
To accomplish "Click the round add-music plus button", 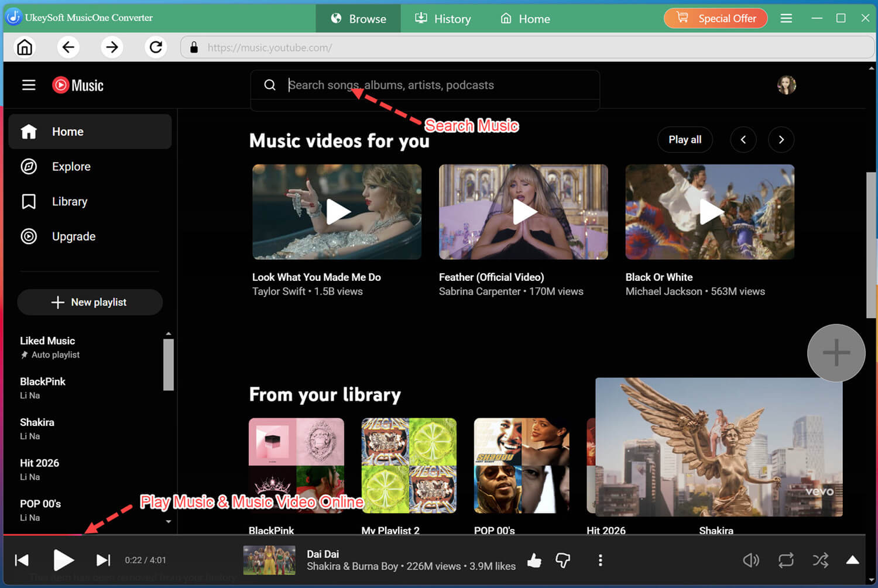I will (x=836, y=353).
